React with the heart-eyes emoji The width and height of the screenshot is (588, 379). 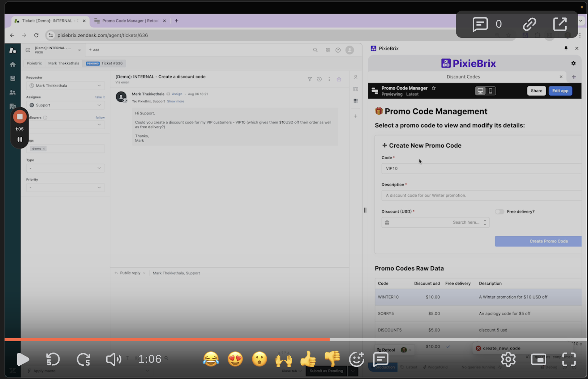(235, 359)
